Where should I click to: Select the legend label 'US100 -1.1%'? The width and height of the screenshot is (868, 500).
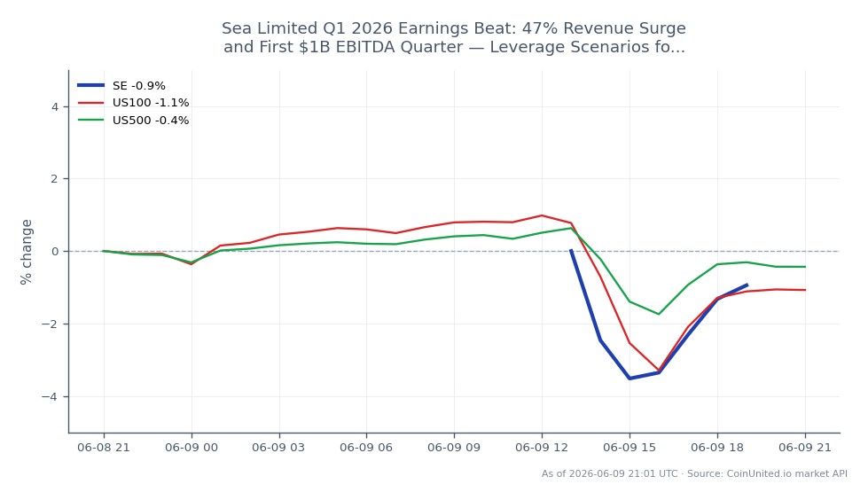pyautogui.click(x=151, y=103)
